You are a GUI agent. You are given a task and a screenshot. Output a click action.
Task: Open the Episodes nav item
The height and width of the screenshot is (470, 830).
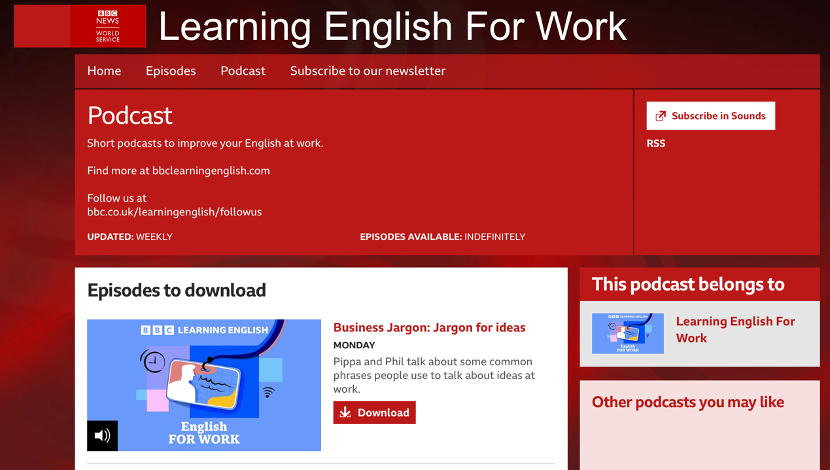click(171, 71)
